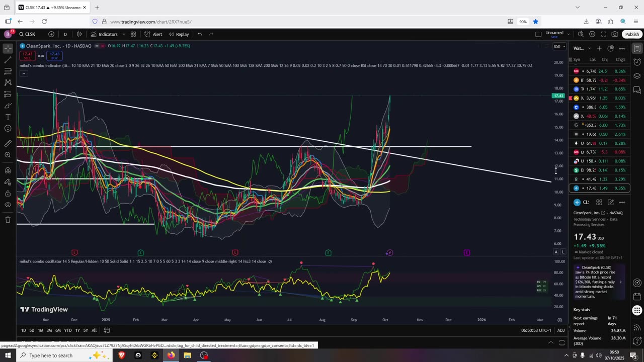Add symbol to compare with plus icon
This screenshot has height=362, width=644.
pos(51,34)
